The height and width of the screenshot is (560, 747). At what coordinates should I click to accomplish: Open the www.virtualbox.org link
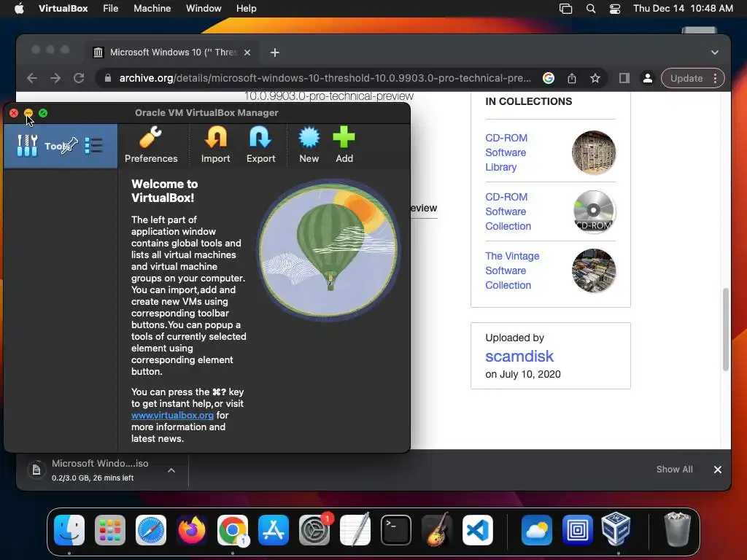point(172,415)
